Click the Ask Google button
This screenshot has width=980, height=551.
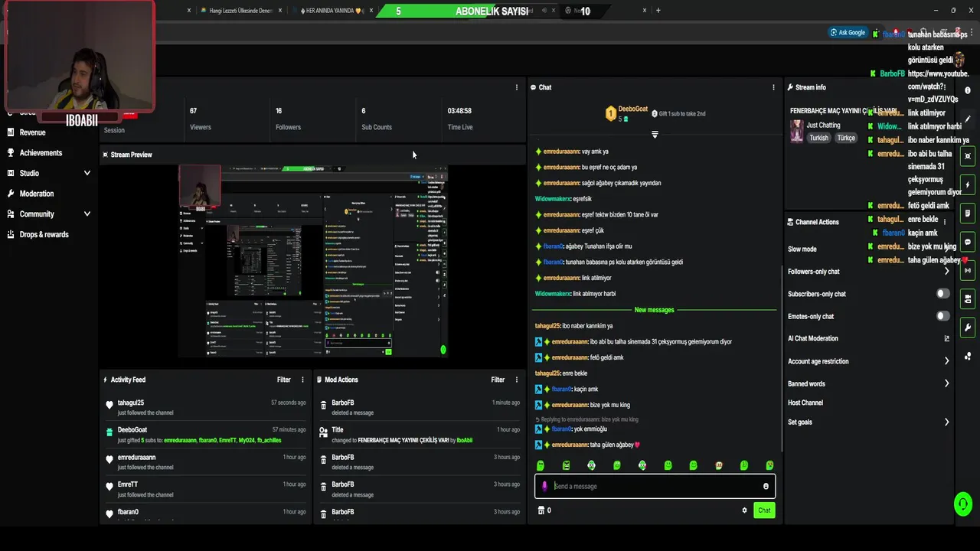(848, 32)
